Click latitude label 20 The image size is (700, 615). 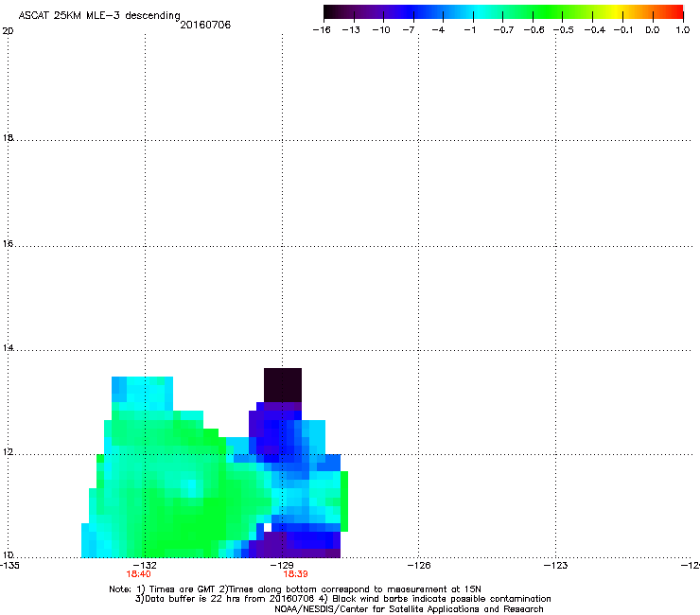click(x=8, y=31)
